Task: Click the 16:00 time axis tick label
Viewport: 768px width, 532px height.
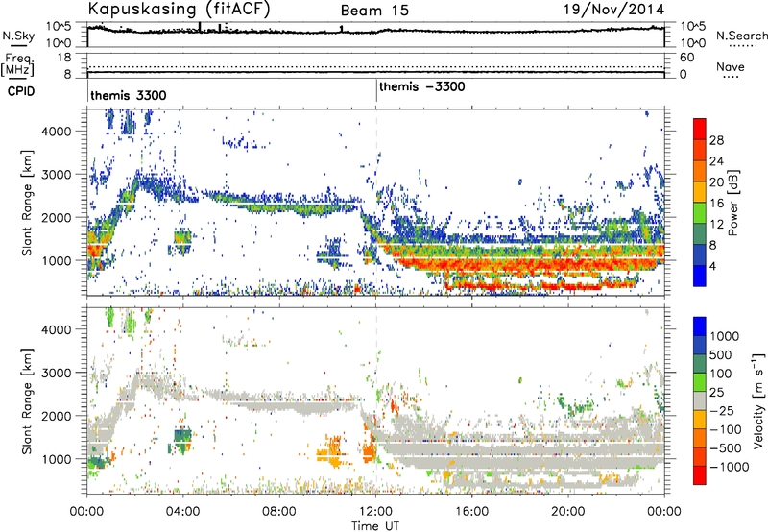Action: click(x=471, y=512)
